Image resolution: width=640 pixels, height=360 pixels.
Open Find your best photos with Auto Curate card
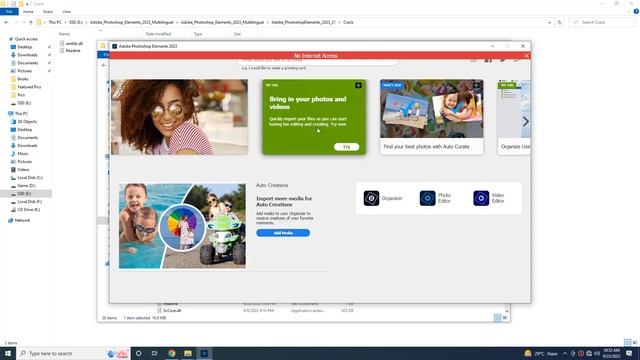(431, 117)
